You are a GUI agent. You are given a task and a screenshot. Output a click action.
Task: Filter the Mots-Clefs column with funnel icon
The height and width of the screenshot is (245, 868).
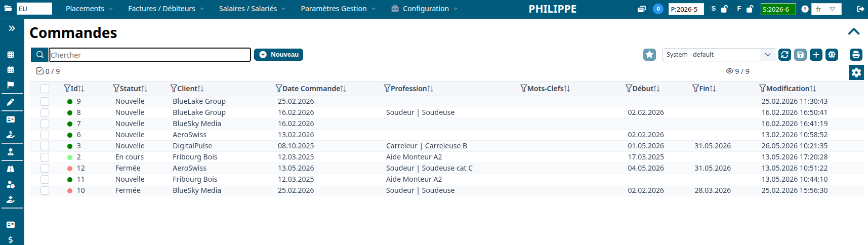(x=524, y=89)
